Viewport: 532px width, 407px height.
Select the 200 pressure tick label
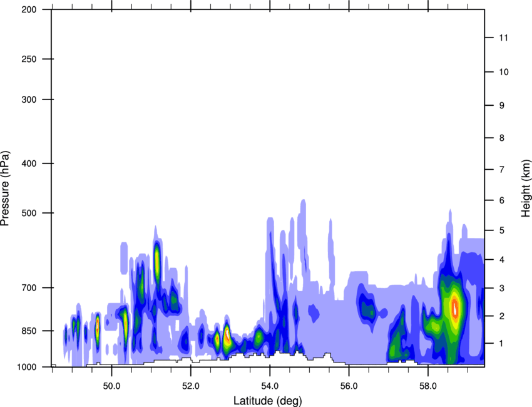click(x=29, y=9)
